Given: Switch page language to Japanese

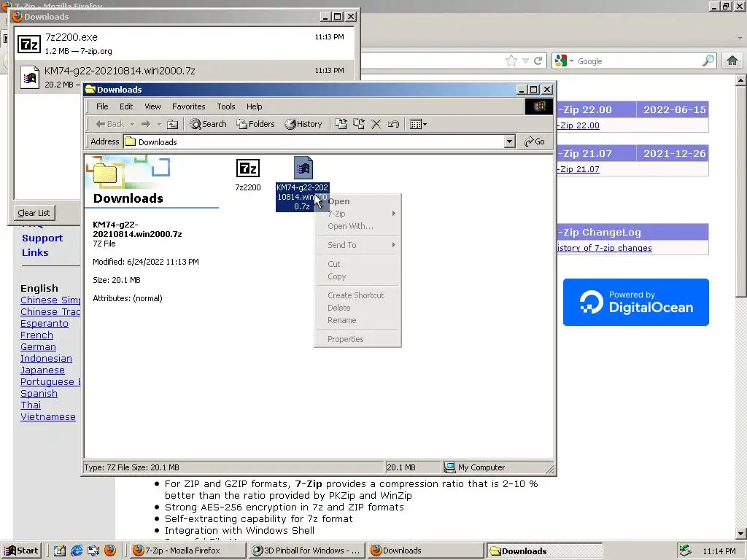Looking at the screenshot, I should (x=42, y=370).
